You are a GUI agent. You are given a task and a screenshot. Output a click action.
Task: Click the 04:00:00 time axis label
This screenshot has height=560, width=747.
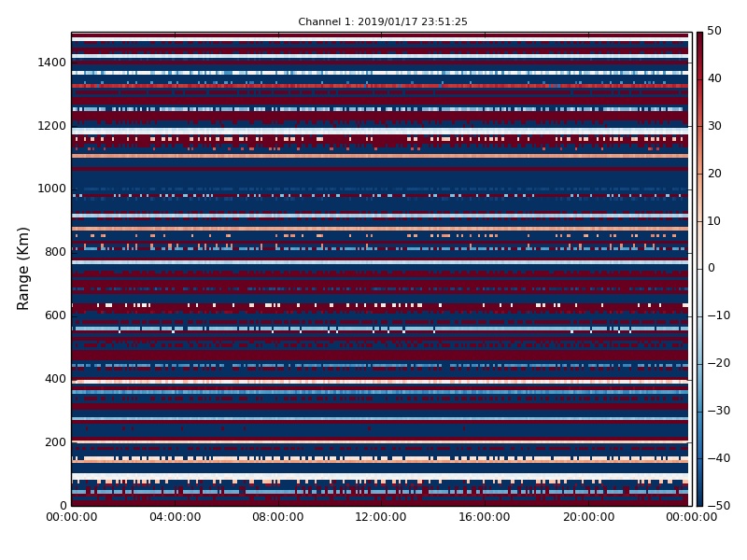pos(175,517)
